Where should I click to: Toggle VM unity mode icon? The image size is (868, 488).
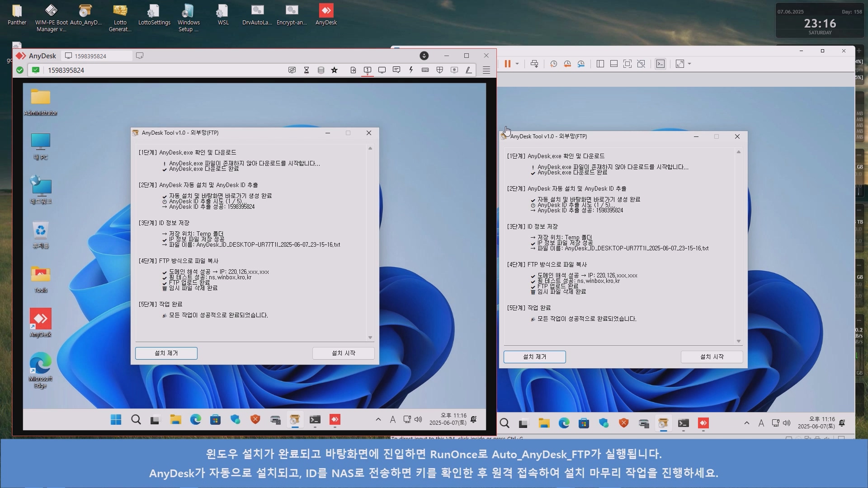[x=641, y=64]
